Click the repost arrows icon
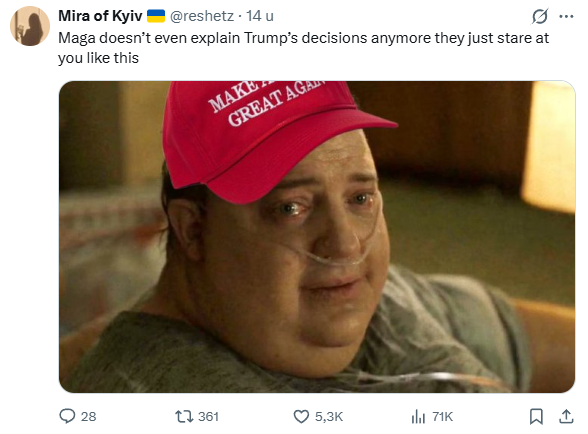The image size is (588, 434). point(184,416)
